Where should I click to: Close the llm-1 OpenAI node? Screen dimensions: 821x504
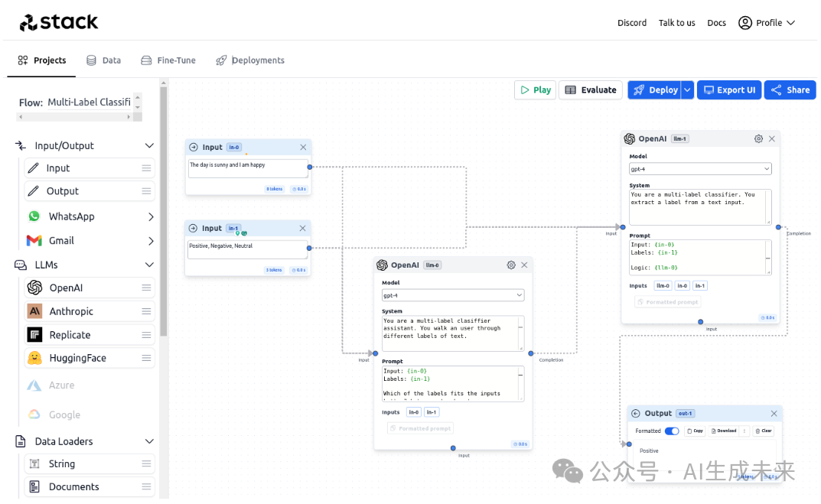point(772,138)
